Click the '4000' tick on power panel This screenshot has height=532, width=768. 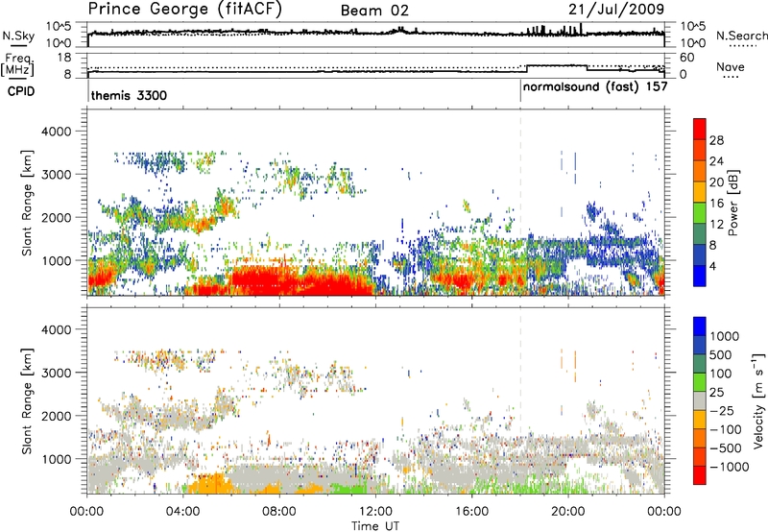(56, 132)
